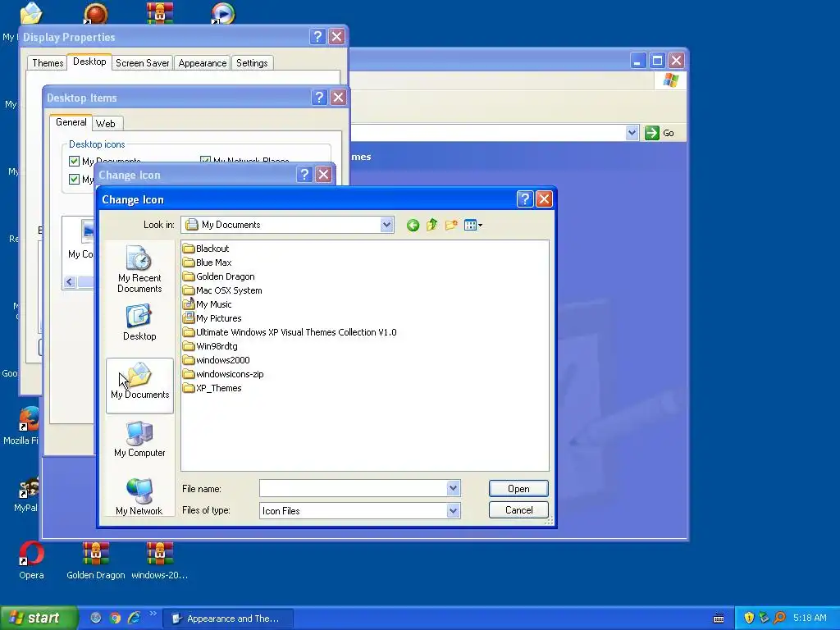The width and height of the screenshot is (840, 630).
Task: Open address bar dropdown in background window
Action: tap(632, 133)
